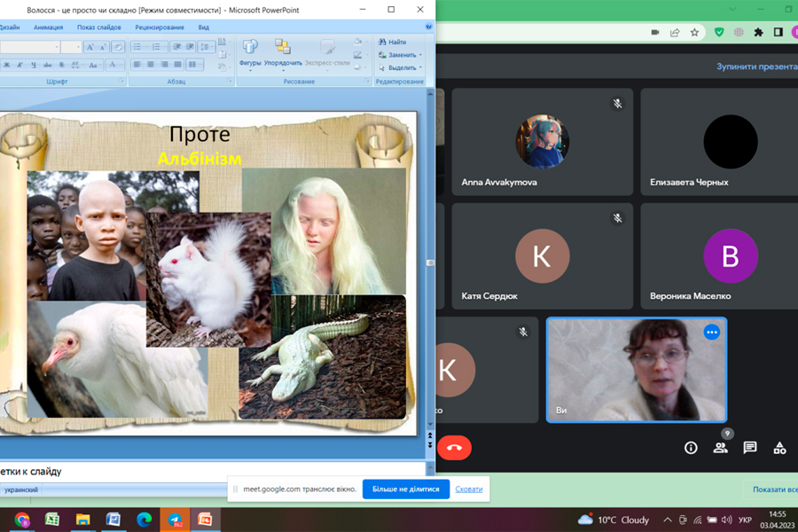
Task: Expand the Абзац dialog launcher
Action: (230, 81)
